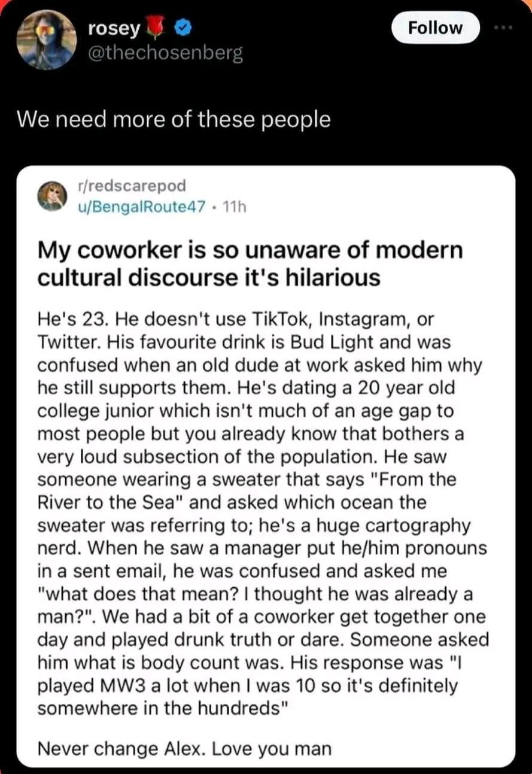Visit the @thechosenberg handle
532x774 pixels.
(165, 53)
